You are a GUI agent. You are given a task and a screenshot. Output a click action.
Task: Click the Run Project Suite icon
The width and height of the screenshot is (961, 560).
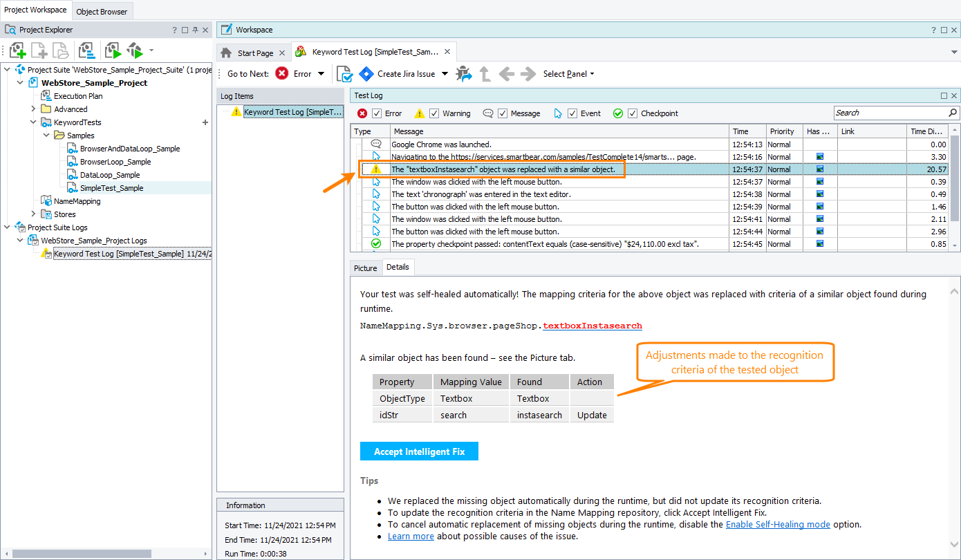[133, 50]
